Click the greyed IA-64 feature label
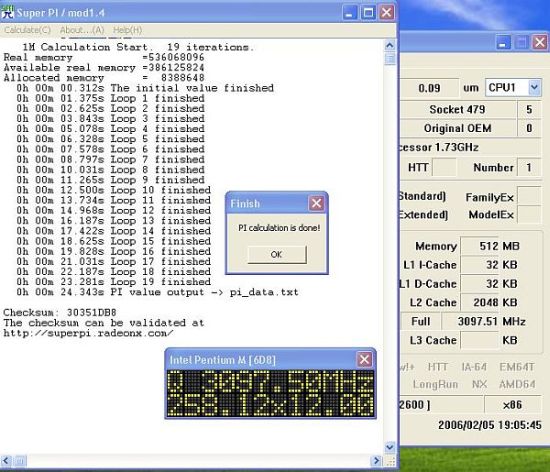This screenshot has height=472, width=550. click(474, 367)
